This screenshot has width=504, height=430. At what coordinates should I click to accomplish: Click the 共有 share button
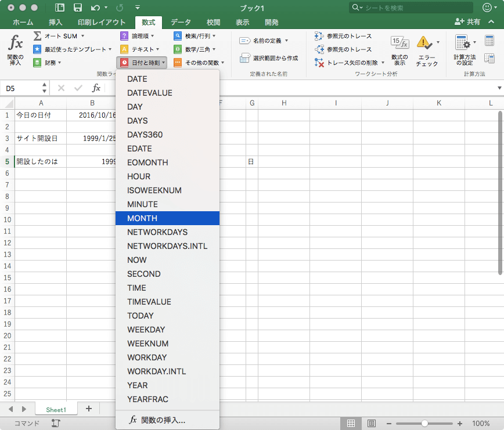[467, 22]
